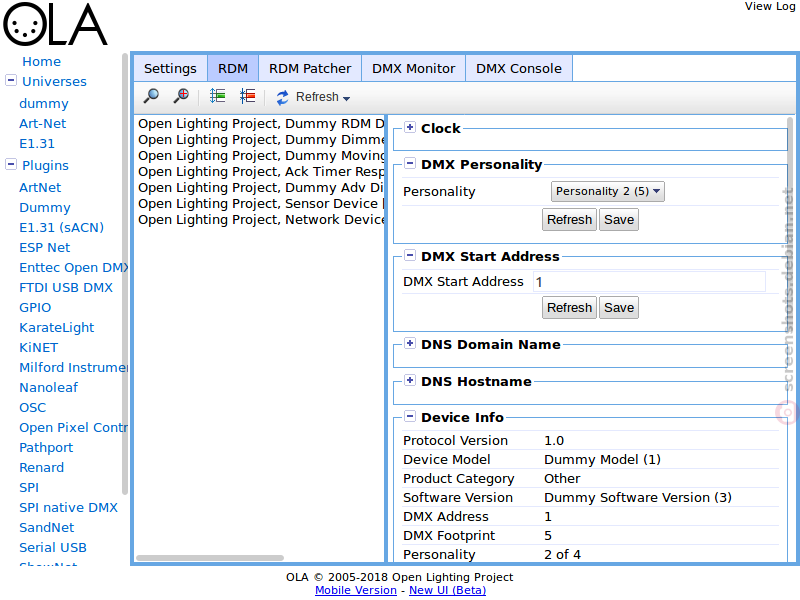
Task: Select the Dummy Dimmer device row
Action: click(x=260, y=140)
